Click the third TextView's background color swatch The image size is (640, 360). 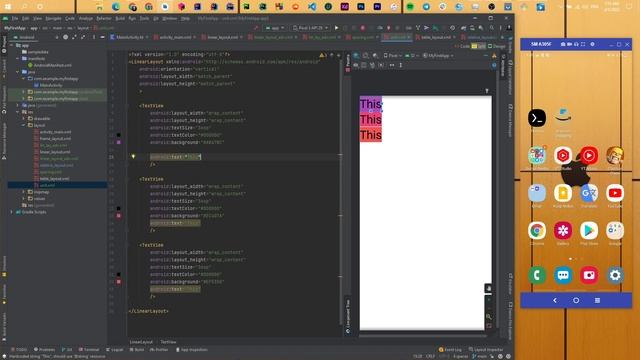(119, 282)
